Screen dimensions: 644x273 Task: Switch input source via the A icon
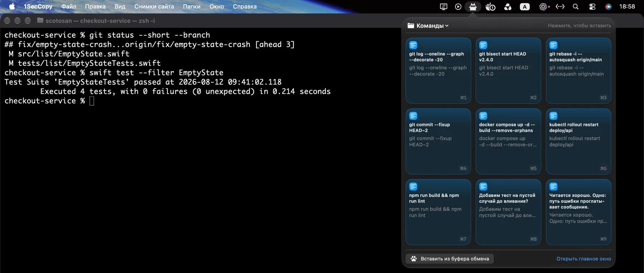(x=525, y=6)
